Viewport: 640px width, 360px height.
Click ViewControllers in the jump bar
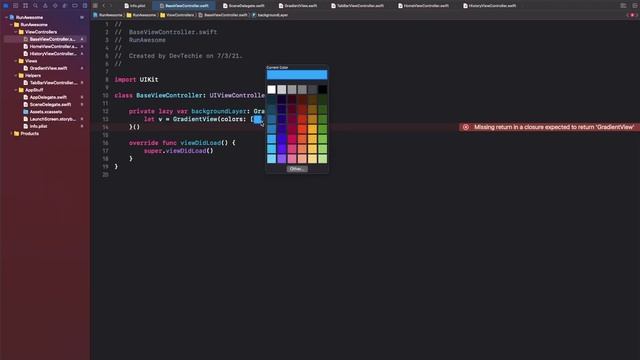pos(177,15)
